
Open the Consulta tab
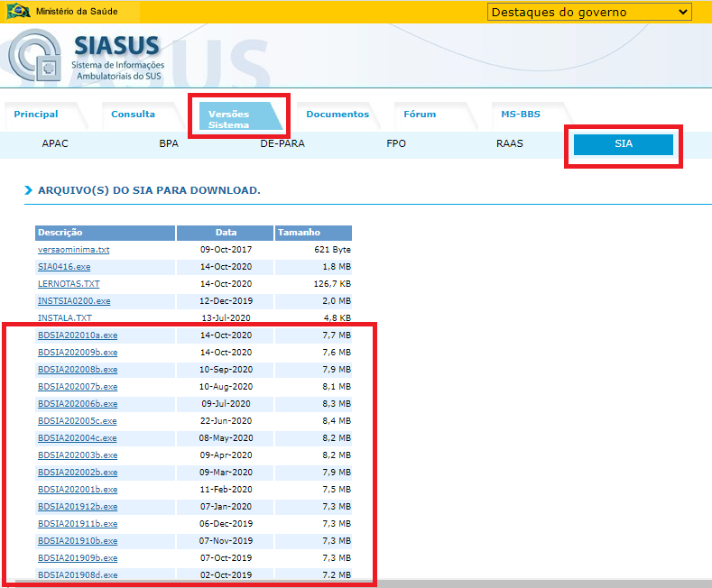click(x=133, y=115)
